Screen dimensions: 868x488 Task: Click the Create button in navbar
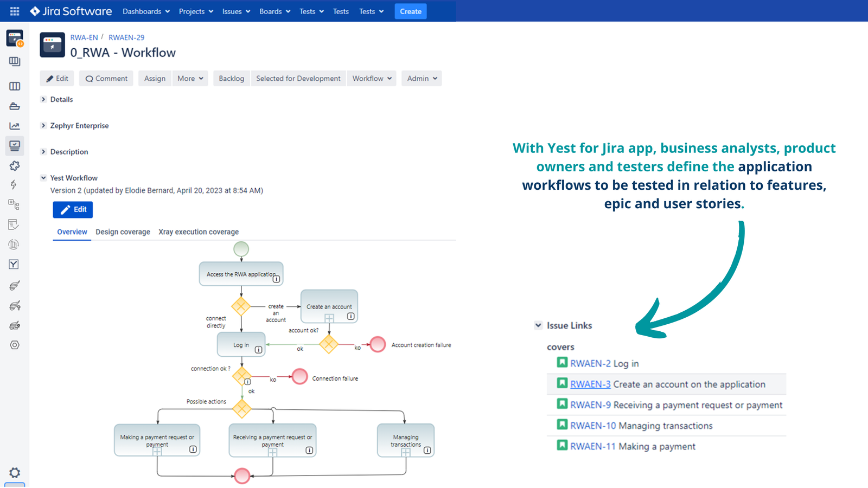[411, 11]
